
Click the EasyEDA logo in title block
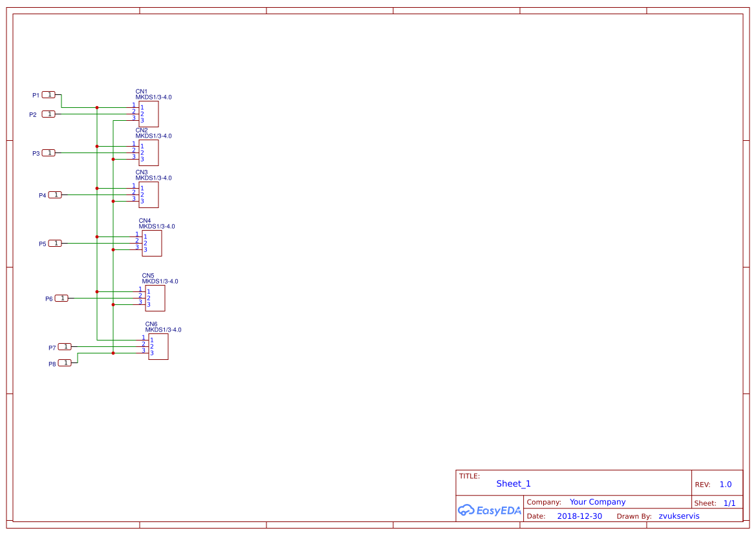[490, 510]
